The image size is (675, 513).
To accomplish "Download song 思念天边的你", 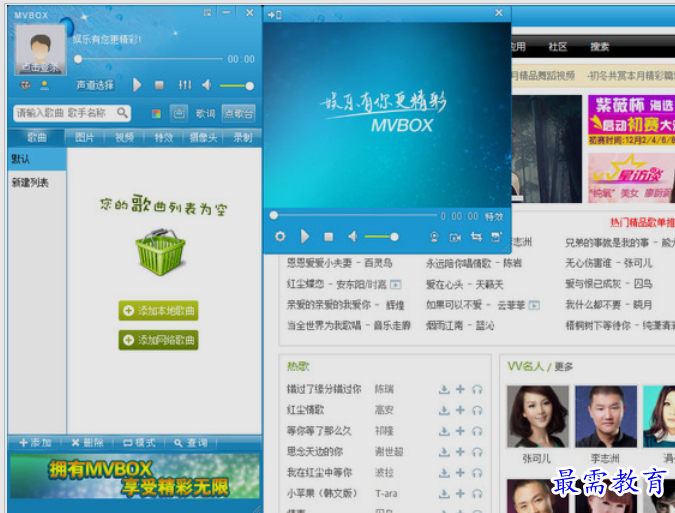I will pos(444,452).
